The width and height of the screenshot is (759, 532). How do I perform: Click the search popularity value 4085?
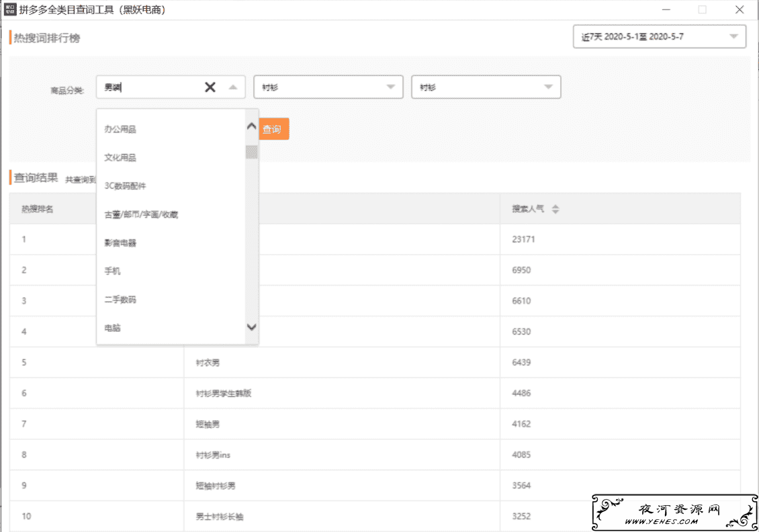point(521,455)
